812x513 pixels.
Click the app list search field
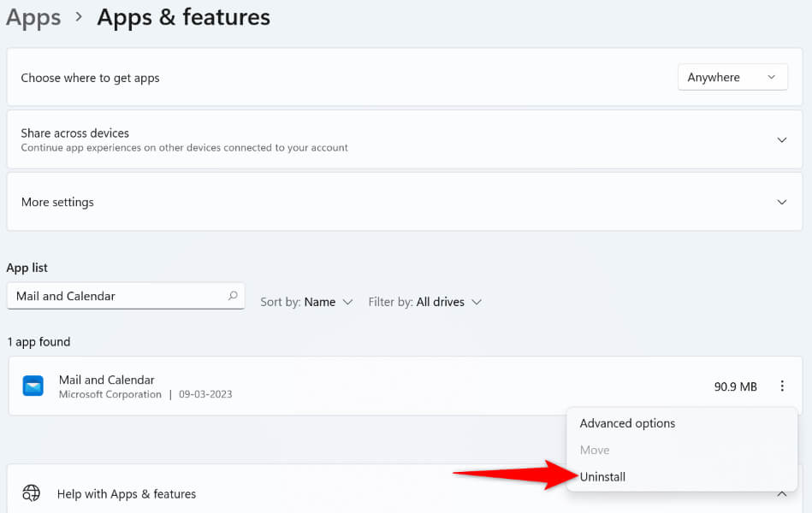pyautogui.click(x=116, y=296)
